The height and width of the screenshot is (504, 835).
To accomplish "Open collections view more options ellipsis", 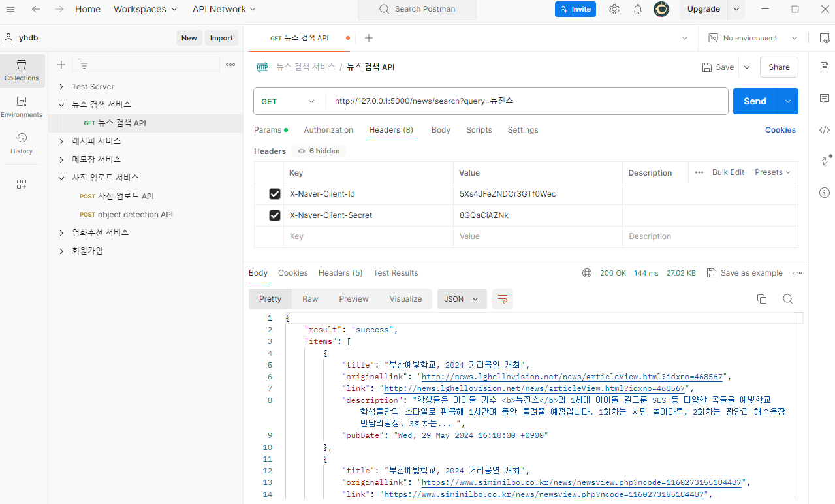I will point(230,65).
